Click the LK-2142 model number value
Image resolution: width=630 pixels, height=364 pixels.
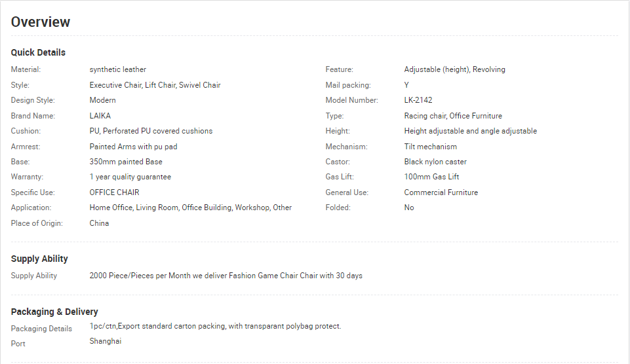click(x=418, y=100)
